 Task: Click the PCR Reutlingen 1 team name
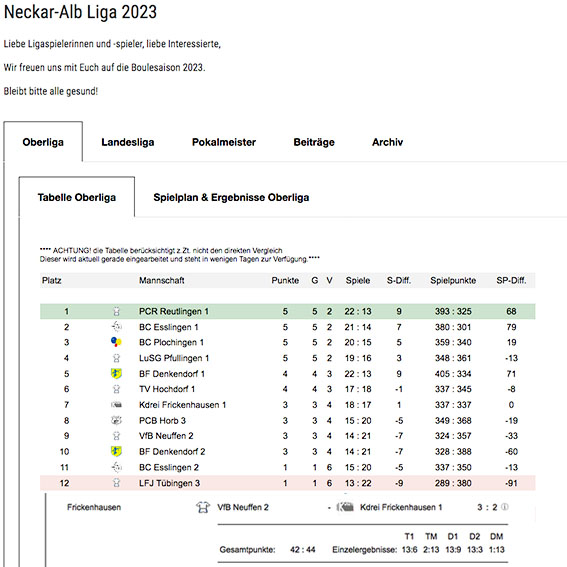174,311
